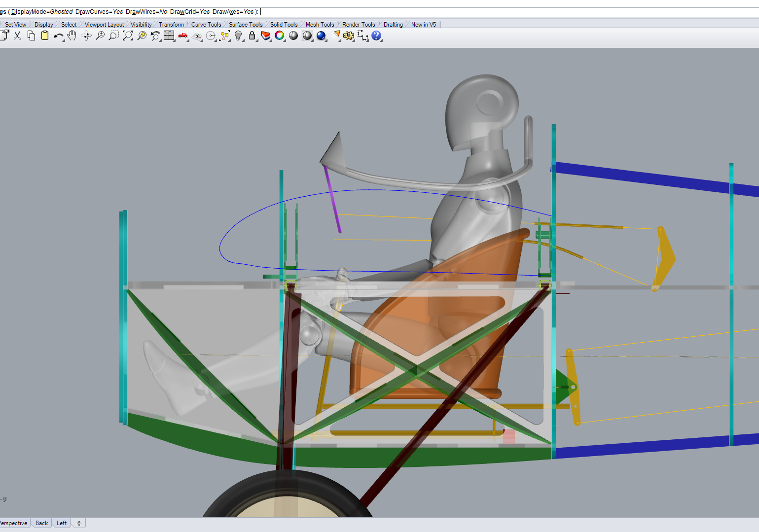Screen dimensions: 759x532
Task: Open the Drafting toolbar tab
Action: (x=393, y=25)
